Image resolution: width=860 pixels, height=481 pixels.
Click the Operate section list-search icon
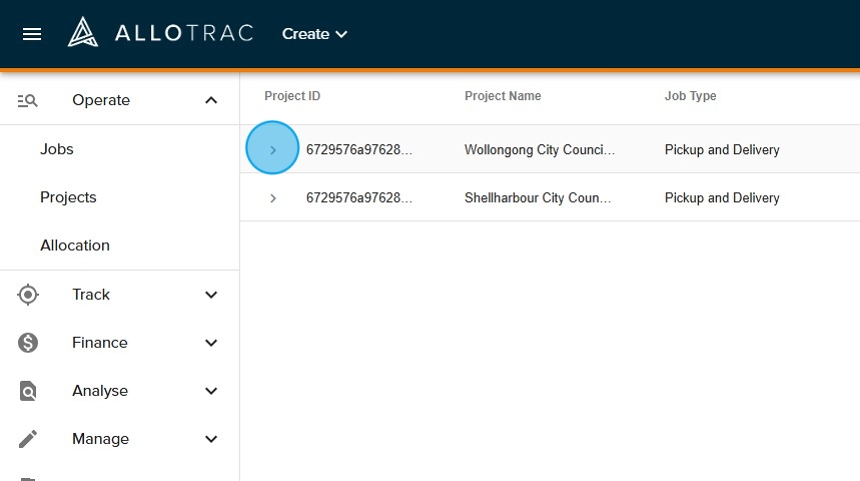tap(28, 100)
